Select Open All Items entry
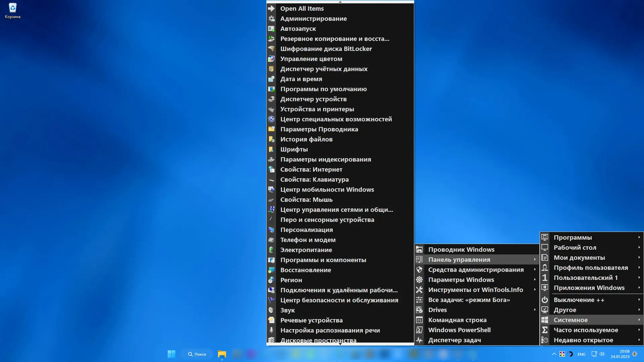This screenshot has height=362, width=644. pyautogui.click(x=302, y=8)
